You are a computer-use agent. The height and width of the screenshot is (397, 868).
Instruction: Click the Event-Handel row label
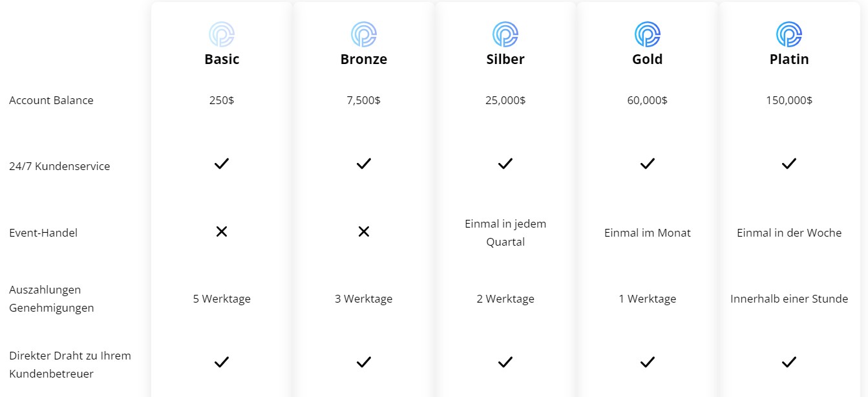point(43,233)
